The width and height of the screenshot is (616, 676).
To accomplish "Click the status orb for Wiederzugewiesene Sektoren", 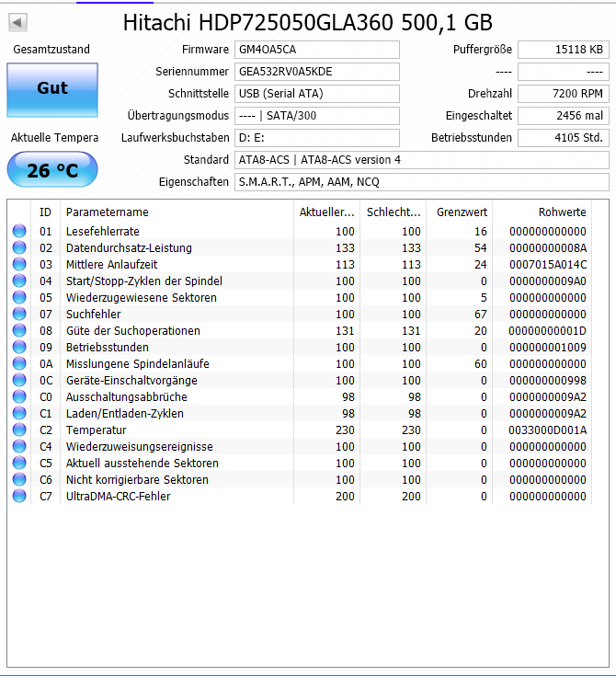I will [x=19, y=297].
